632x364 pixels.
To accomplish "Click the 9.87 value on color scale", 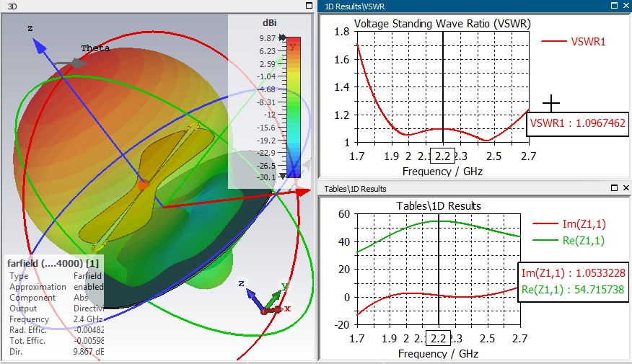I will coord(267,38).
